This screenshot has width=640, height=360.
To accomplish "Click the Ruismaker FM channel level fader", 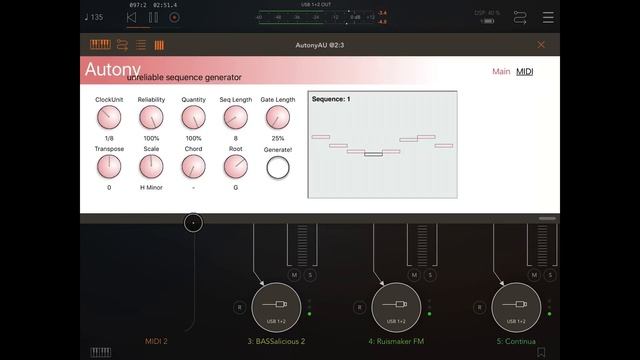I will (422, 245).
